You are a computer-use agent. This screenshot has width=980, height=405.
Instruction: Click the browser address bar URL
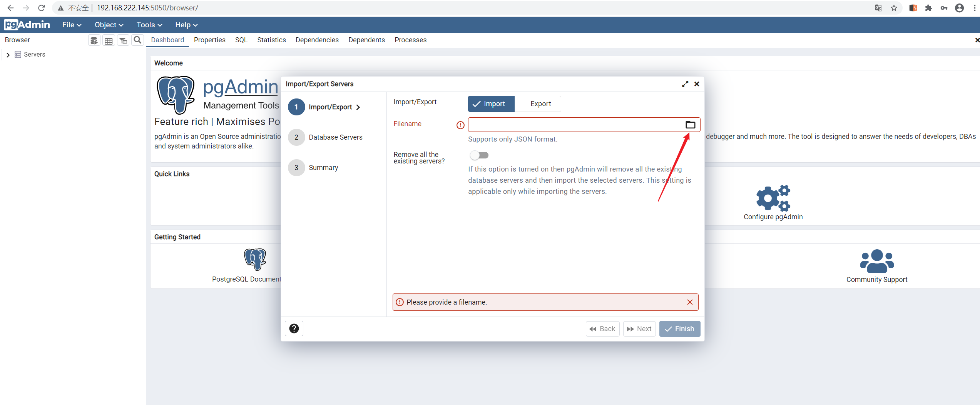click(x=147, y=8)
